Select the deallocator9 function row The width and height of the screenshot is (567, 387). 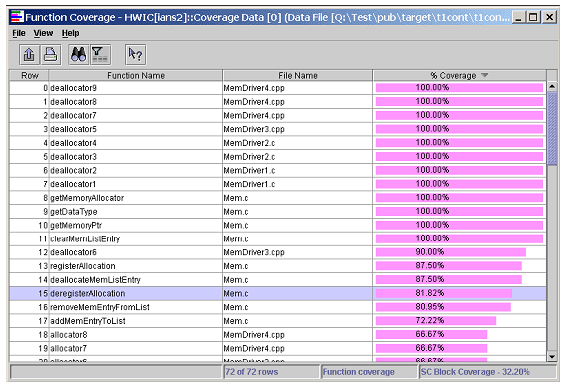point(278,88)
